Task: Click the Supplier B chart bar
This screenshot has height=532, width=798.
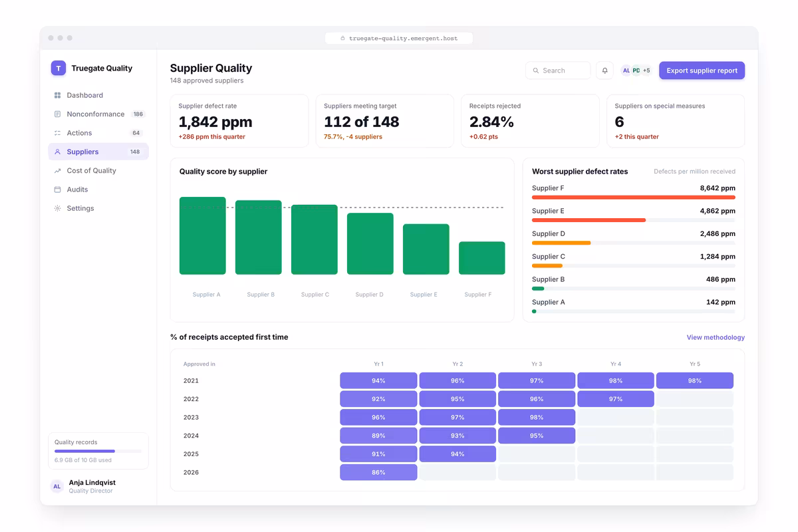Action: [259, 237]
